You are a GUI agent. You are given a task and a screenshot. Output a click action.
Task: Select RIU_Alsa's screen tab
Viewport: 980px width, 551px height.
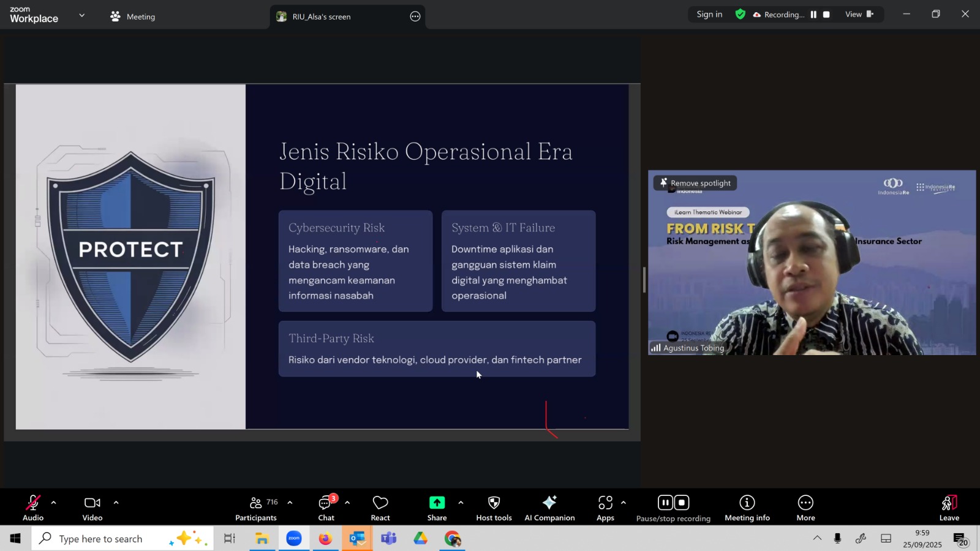(321, 17)
